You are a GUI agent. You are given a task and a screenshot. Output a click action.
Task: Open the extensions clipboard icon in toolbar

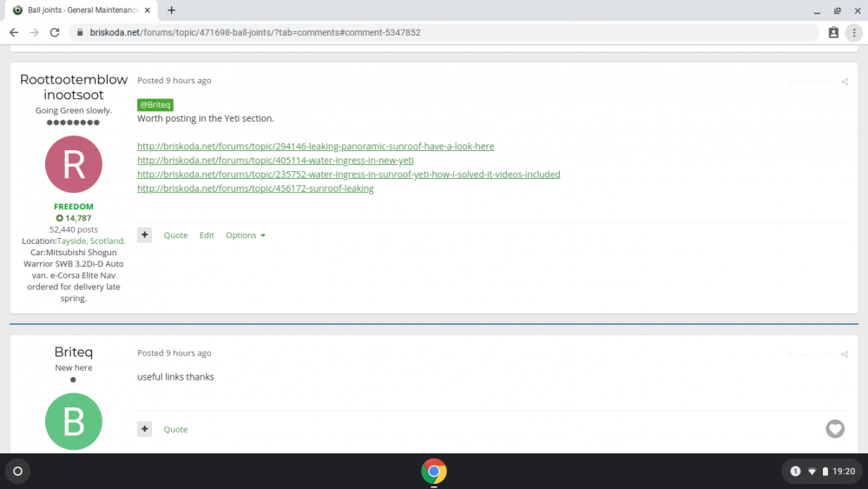(x=833, y=33)
